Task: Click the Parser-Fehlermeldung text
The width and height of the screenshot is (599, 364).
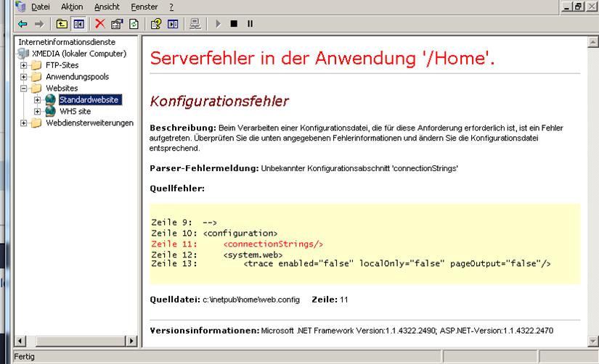Action: [303, 168]
